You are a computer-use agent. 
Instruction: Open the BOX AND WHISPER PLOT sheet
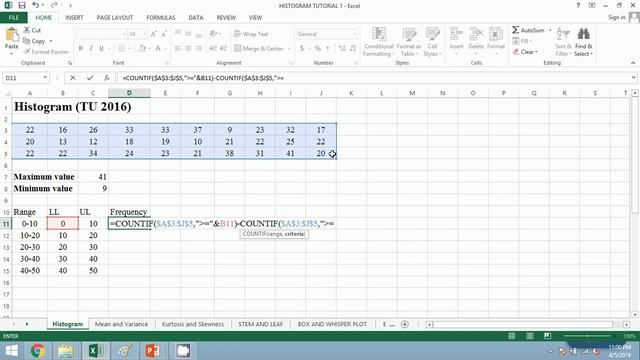click(x=332, y=324)
